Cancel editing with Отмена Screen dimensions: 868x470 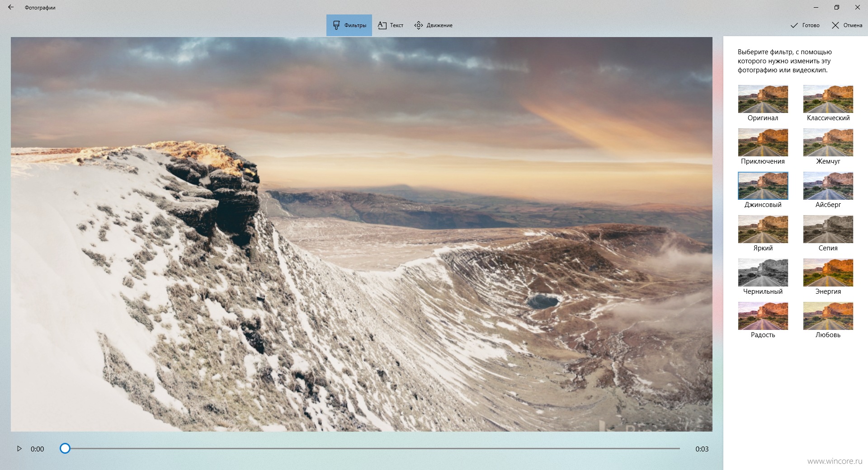tap(847, 25)
